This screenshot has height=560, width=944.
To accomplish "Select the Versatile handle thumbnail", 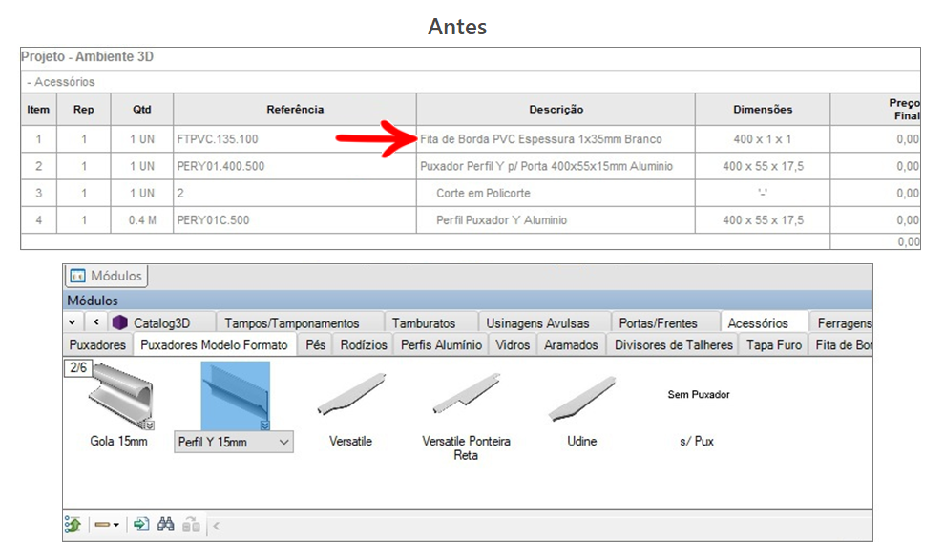I will [350, 395].
